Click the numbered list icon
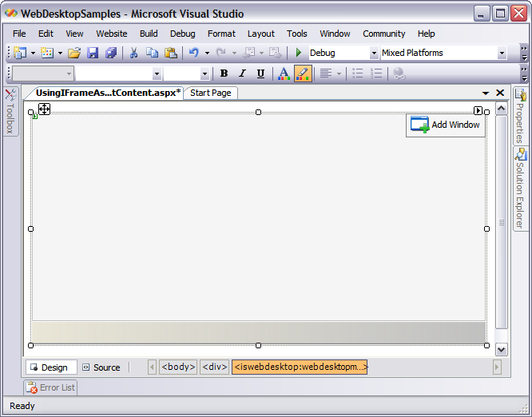Image resolution: width=532 pixels, height=417 pixels. pyautogui.click(x=376, y=73)
